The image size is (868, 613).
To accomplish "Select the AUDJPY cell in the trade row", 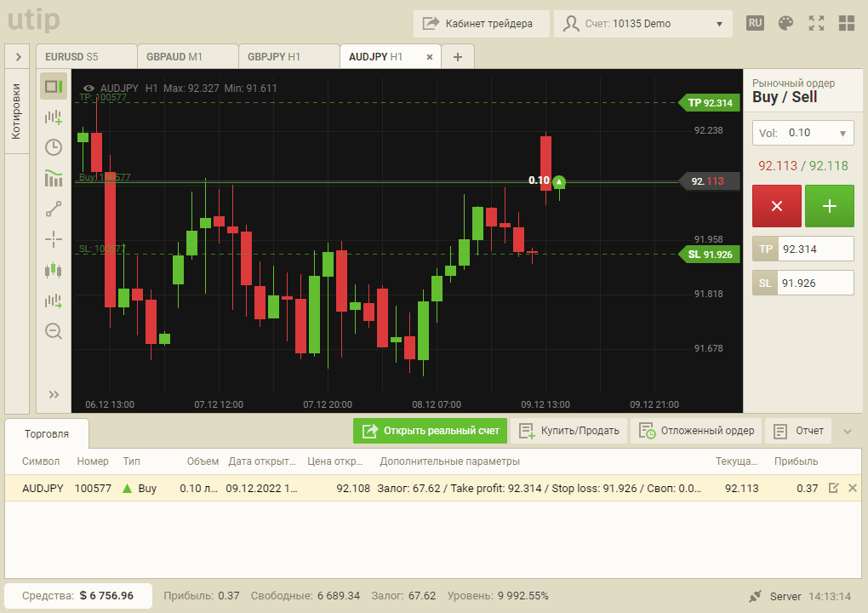I will [x=43, y=489].
